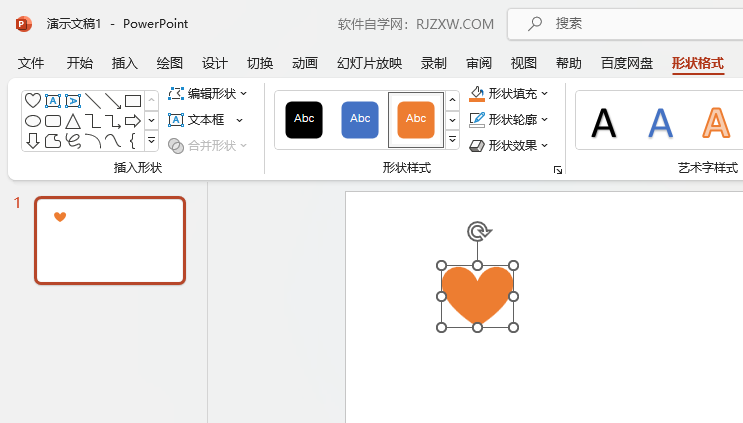Image resolution: width=743 pixels, height=423 pixels.
Task: Click the rotate handle above the heart
Action: [x=478, y=232]
